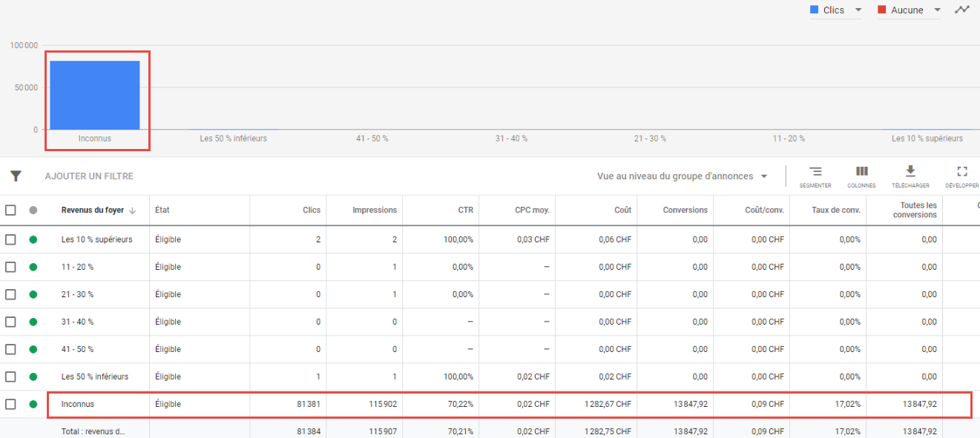Click the 17,02% rate in Inconnus row
This screenshot has height=438, width=980.
[848, 404]
